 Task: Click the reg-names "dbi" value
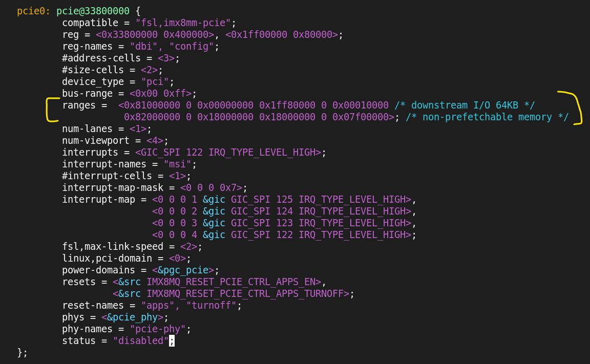point(143,47)
